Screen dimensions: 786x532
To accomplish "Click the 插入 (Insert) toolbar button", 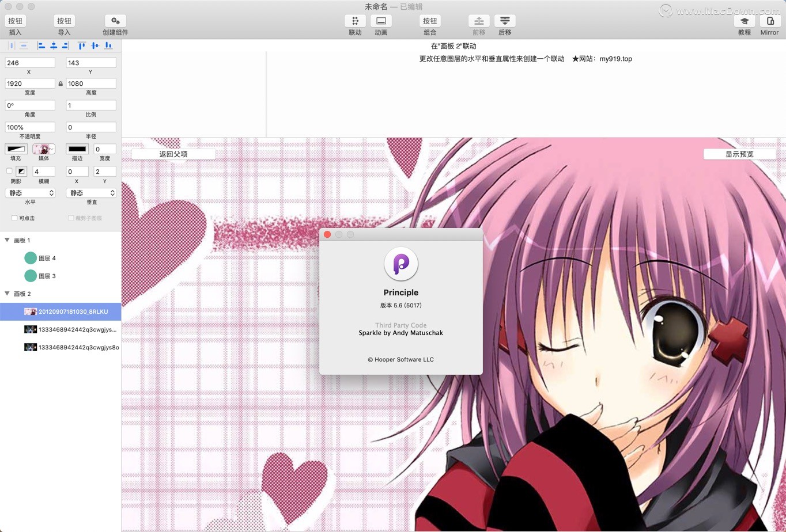I will click(x=16, y=21).
